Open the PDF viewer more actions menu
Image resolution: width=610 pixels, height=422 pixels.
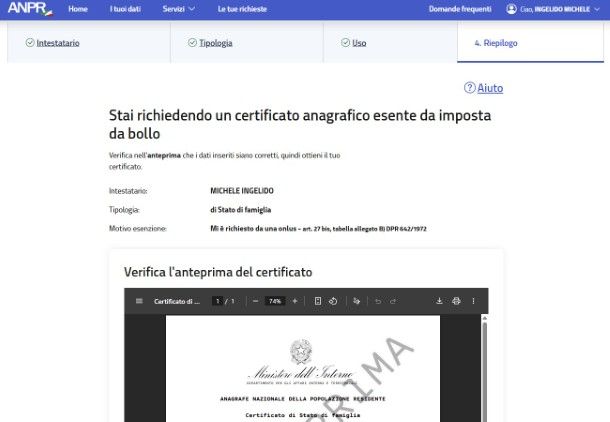473,301
